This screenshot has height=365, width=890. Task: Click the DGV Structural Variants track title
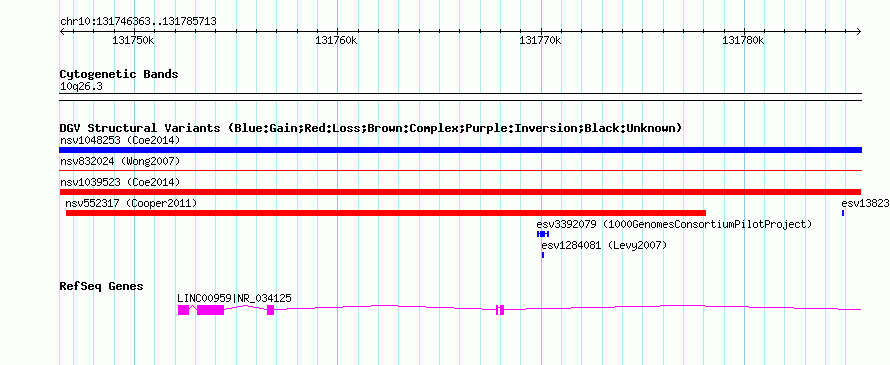tap(370, 128)
